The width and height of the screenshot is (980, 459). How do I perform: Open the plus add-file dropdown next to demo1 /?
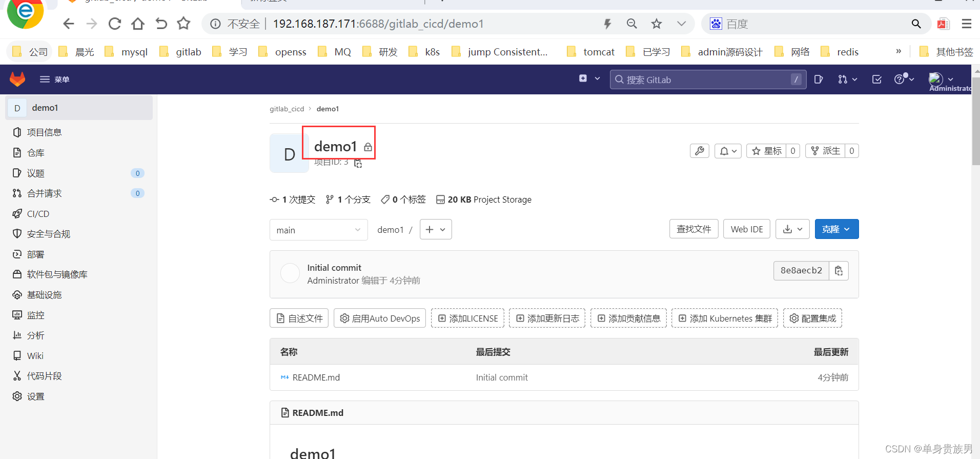436,229
